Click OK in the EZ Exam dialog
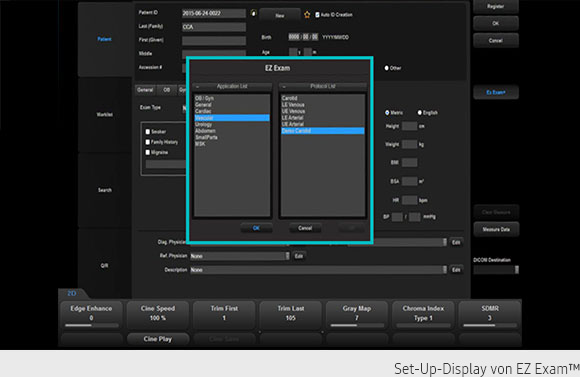Image resolution: width=580 pixels, height=377 pixels. pos(256,228)
